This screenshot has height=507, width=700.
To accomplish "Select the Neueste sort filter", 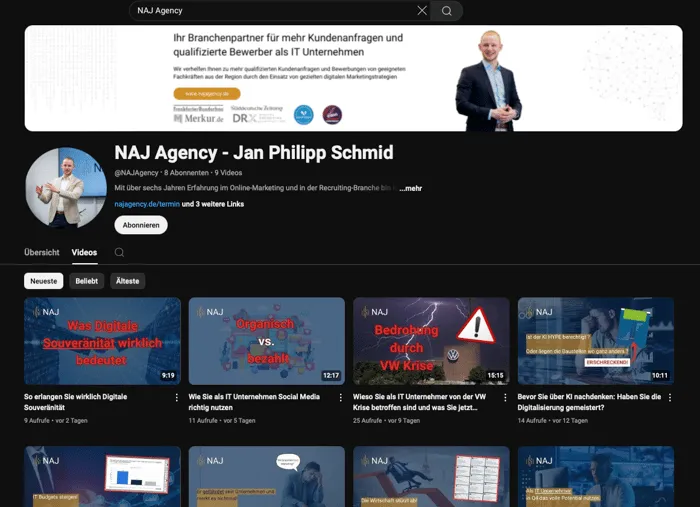I will pyautogui.click(x=44, y=281).
